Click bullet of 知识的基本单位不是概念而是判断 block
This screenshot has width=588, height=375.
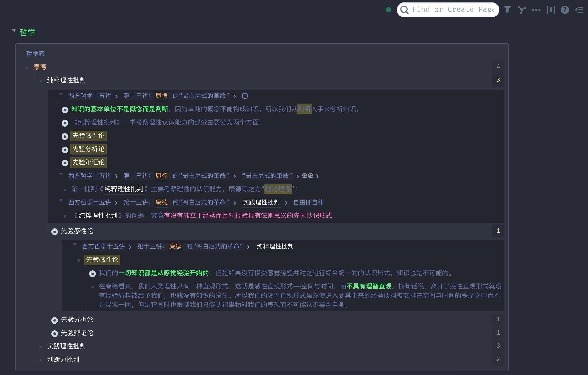coord(65,110)
